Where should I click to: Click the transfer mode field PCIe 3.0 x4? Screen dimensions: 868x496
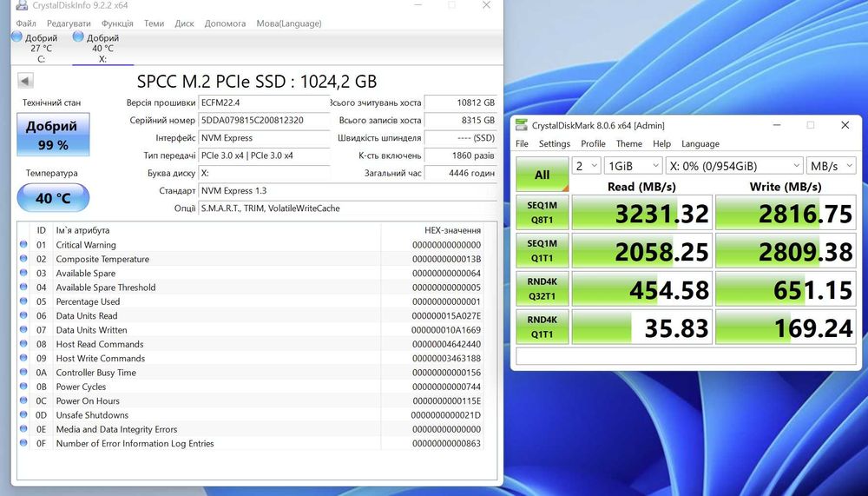[x=264, y=155]
